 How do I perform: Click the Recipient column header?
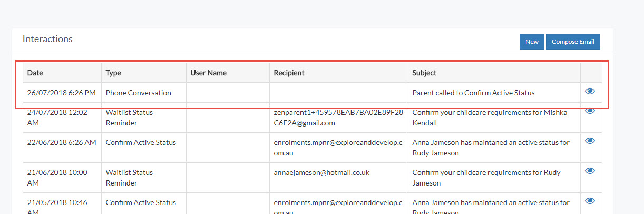click(289, 73)
